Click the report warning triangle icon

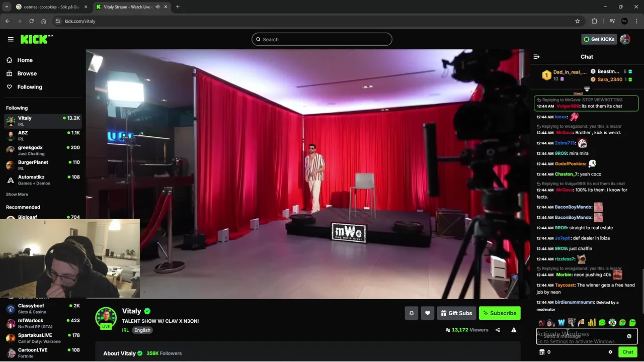(514, 330)
